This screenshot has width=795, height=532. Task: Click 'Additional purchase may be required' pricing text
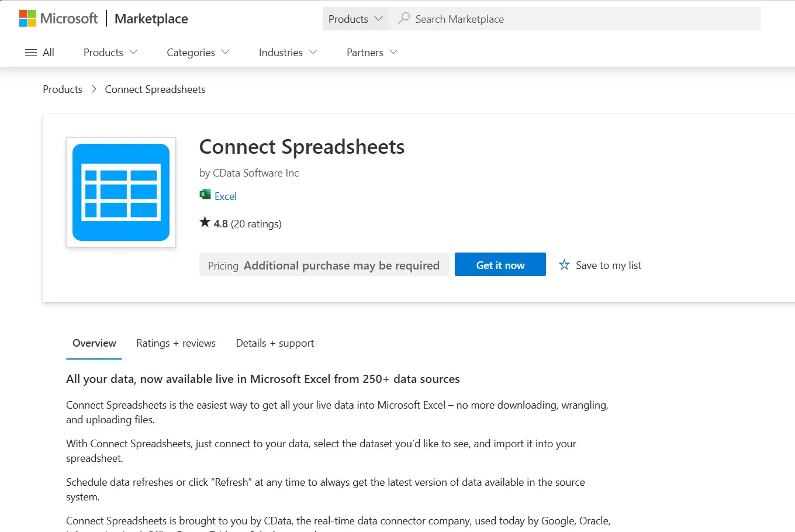point(341,265)
